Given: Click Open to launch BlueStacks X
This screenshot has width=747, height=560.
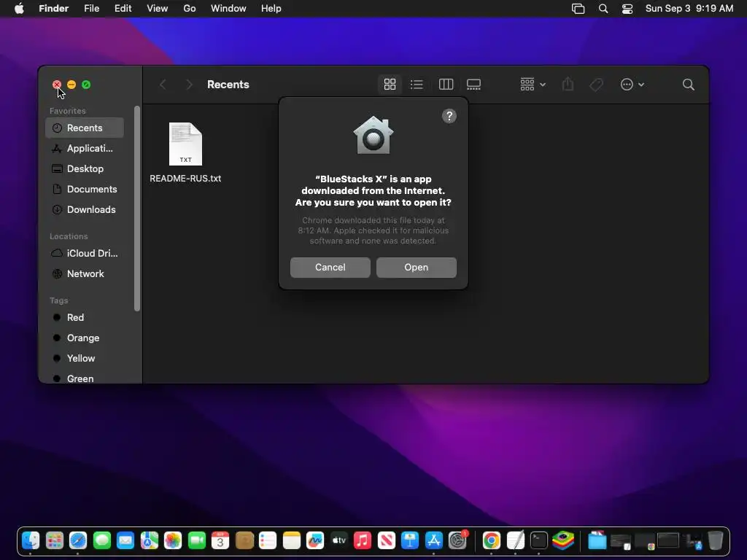Looking at the screenshot, I should pos(417,267).
